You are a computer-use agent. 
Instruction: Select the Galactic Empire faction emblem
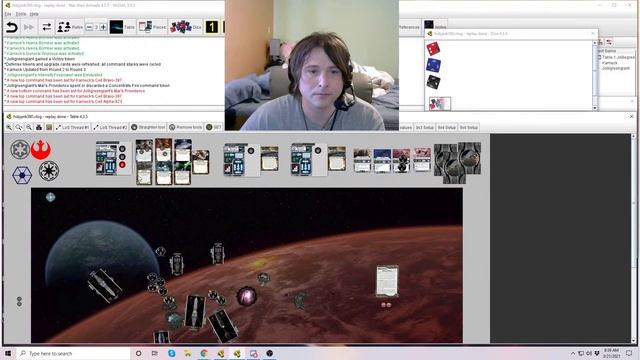20,149
